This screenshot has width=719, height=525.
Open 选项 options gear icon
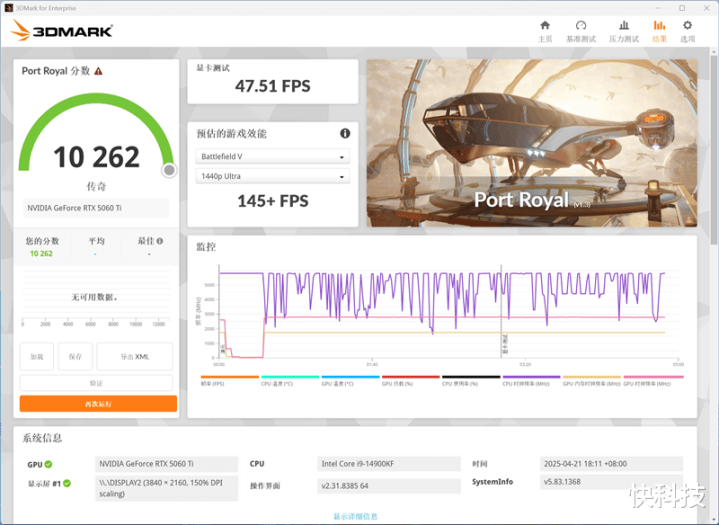(x=687, y=26)
